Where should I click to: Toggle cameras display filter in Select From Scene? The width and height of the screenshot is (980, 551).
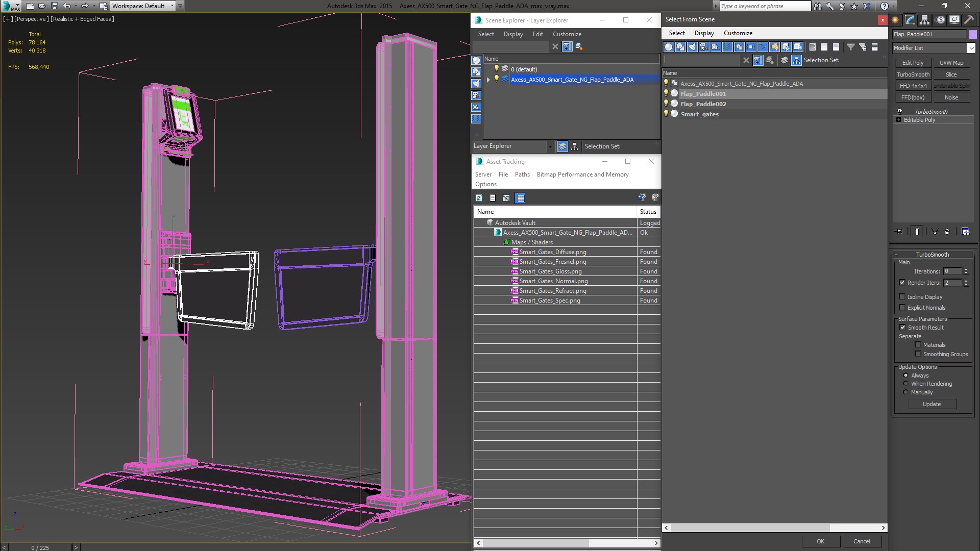pyautogui.click(x=704, y=47)
